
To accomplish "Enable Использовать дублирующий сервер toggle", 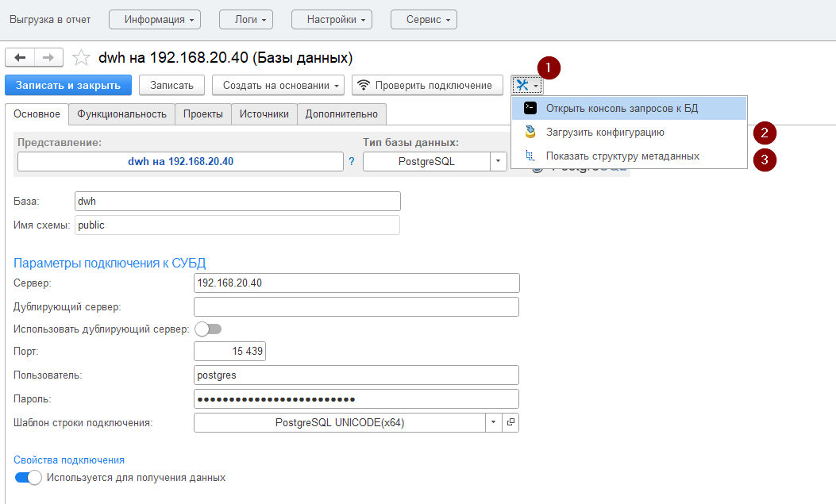I will (x=208, y=329).
